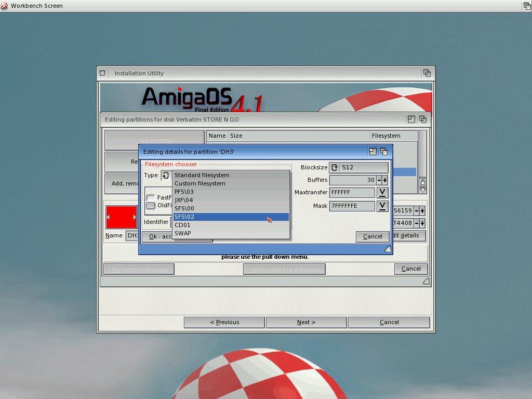Click the Maxtransfer FFFFFF field
Viewport: 532px width, 399px height.
[x=352, y=193]
